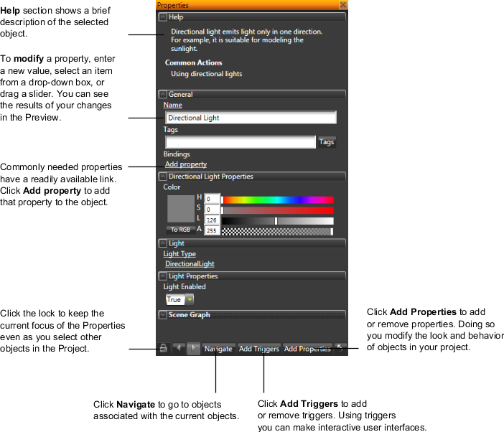Collapse the Light Properties section
Viewport: 504px width, 432px height.
tap(163, 276)
